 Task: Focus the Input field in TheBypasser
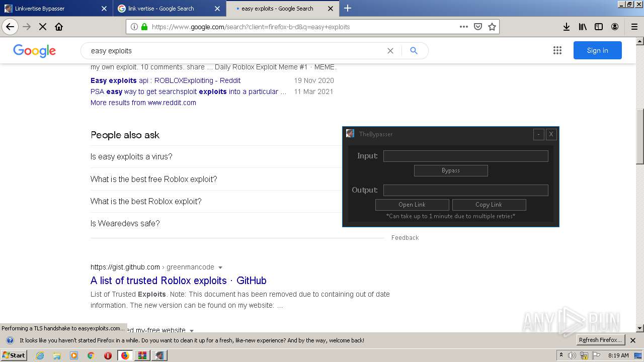466,156
